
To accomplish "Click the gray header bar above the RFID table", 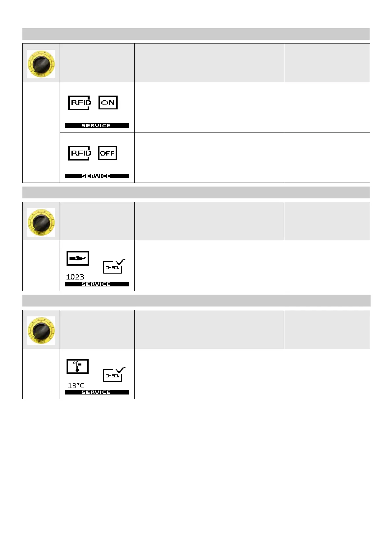I will 196,34.
